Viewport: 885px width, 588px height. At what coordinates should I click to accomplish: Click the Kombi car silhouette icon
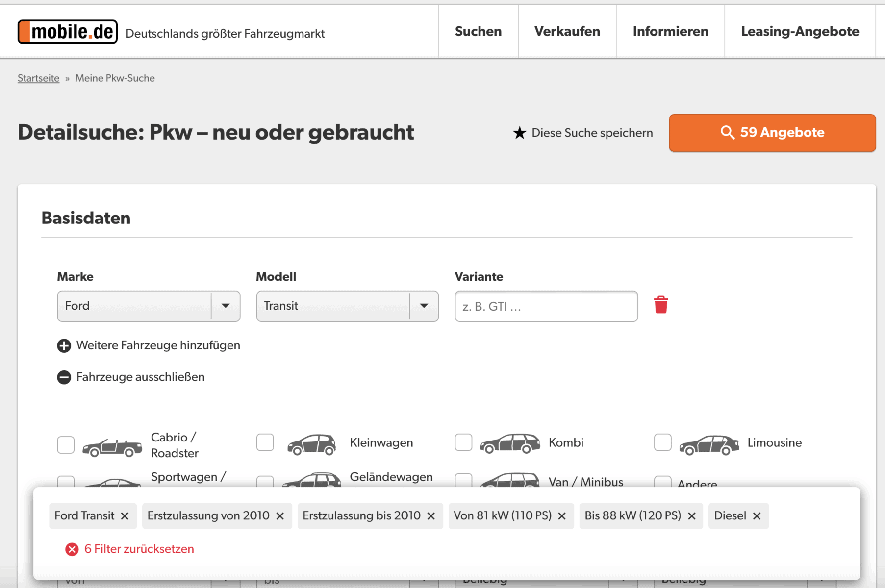[x=510, y=443]
